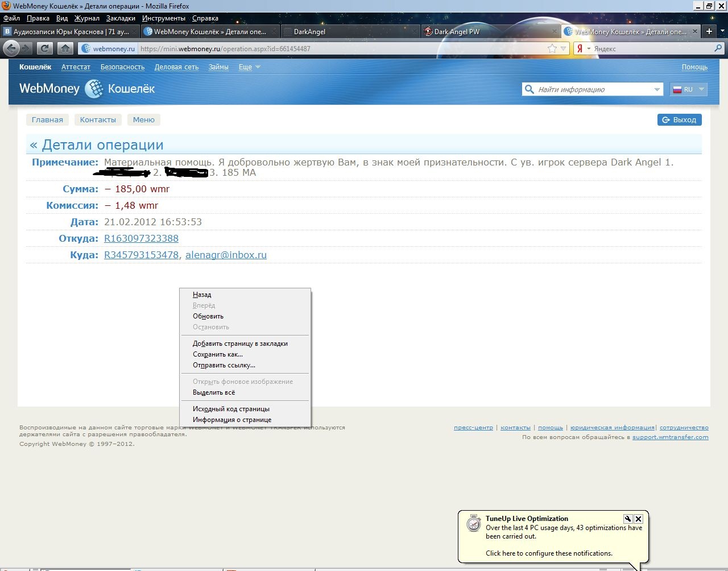
Task: Choose Отправить ссылку... from the context menu
Action: click(245, 365)
